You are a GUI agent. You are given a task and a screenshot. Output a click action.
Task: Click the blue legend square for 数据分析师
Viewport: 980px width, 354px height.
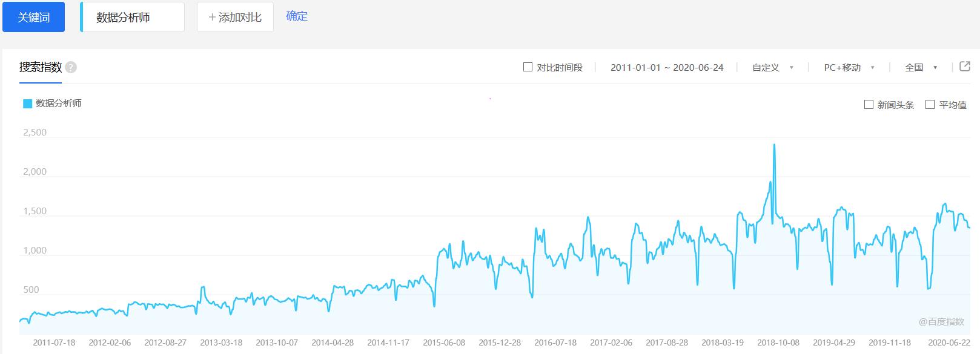pos(27,103)
